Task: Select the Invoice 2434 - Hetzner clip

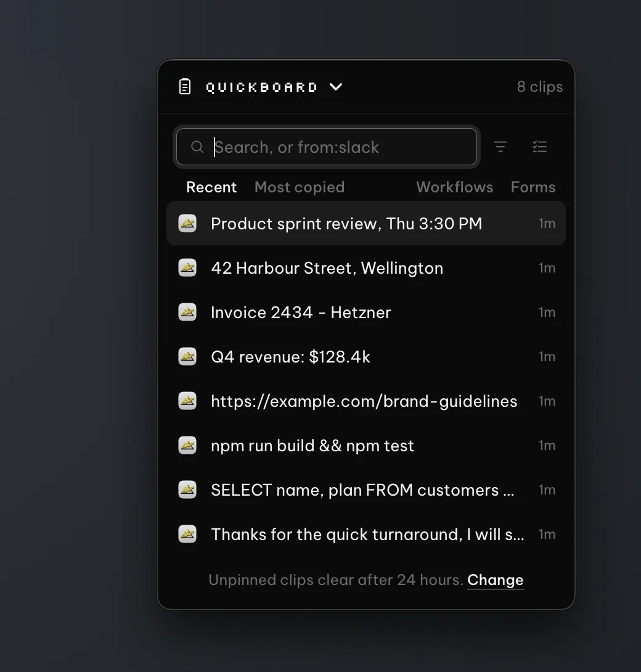Action: click(x=366, y=313)
